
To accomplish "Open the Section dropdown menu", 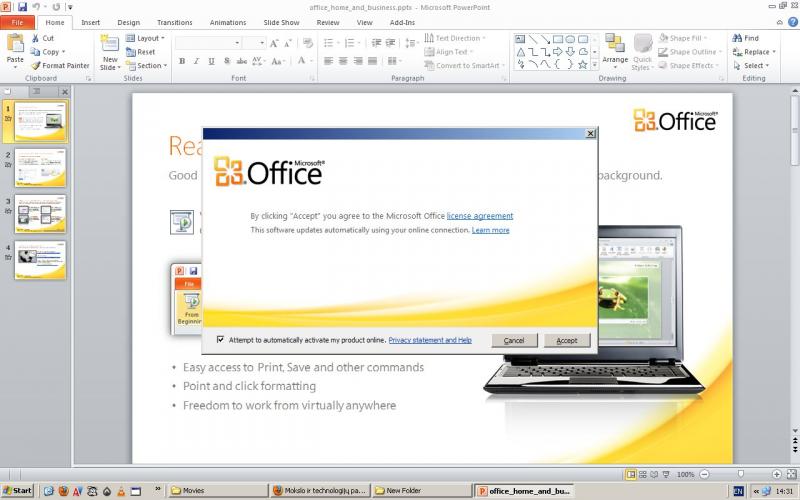I will tap(149, 66).
